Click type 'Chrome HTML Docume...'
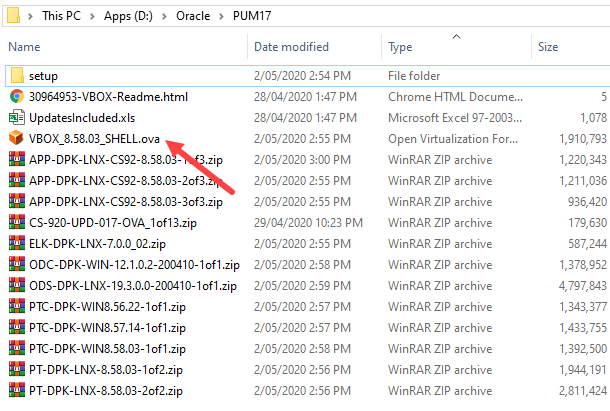 point(456,97)
